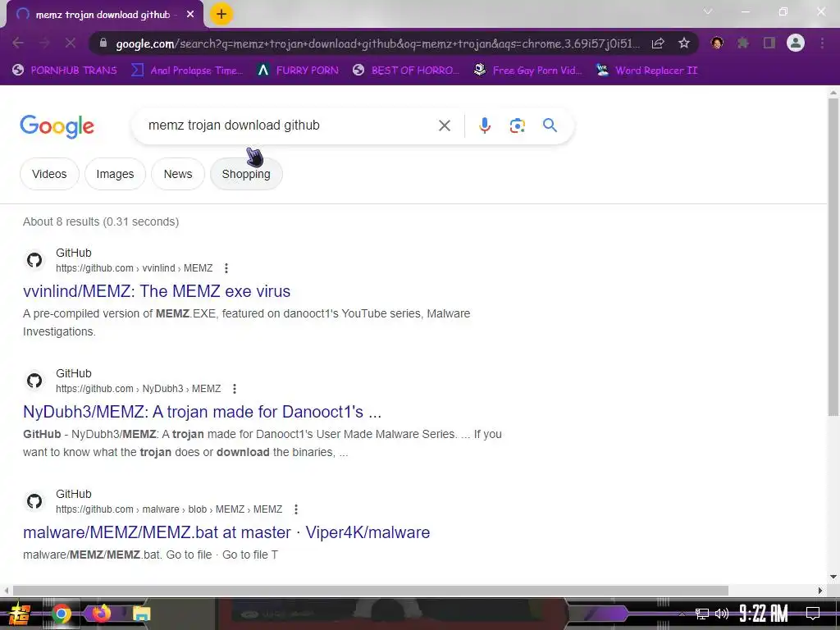Open the volume control in system tray
Screen dimensions: 840x630
722,614
